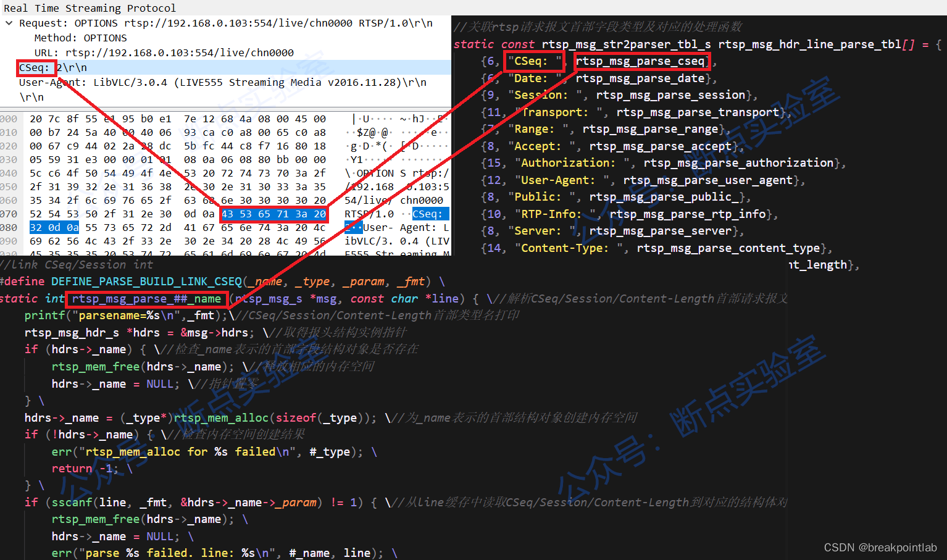
Task: Click rtsp_msg_parse_public_ function name
Action: point(664,197)
